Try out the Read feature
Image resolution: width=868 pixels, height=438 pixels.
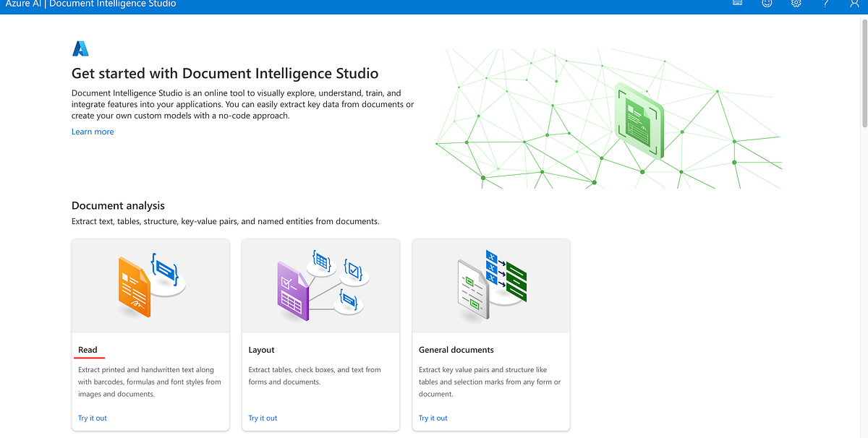click(x=92, y=418)
